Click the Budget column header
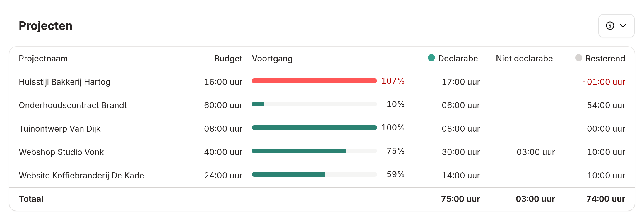This screenshot has height=220, width=644. [x=228, y=59]
